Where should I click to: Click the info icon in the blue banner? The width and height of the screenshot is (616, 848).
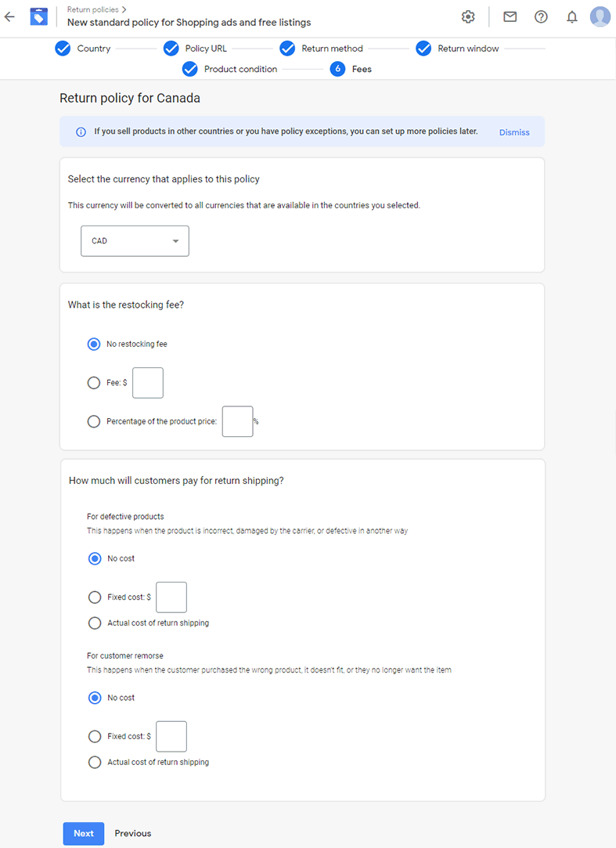[81, 132]
